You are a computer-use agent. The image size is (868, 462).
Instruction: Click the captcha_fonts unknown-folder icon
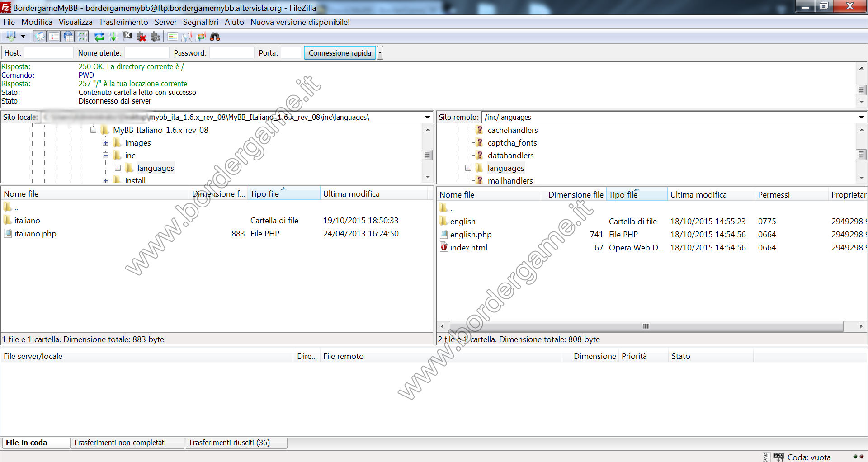click(480, 142)
